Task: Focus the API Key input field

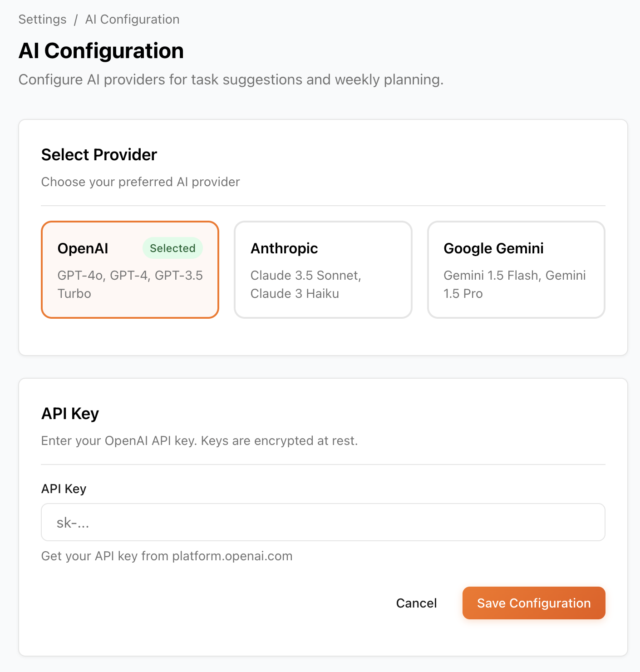Action: coord(323,522)
